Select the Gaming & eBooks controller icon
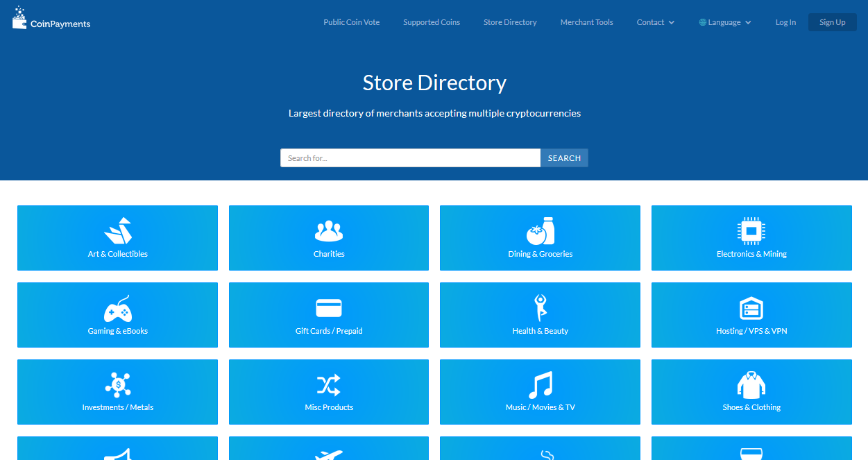 point(118,308)
